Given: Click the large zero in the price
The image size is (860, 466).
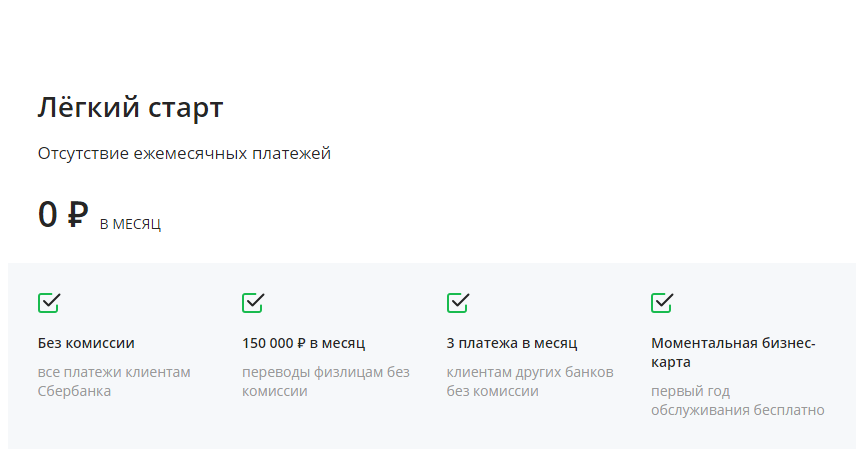Looking at the screenshot, I should click(x=48, y=215).
